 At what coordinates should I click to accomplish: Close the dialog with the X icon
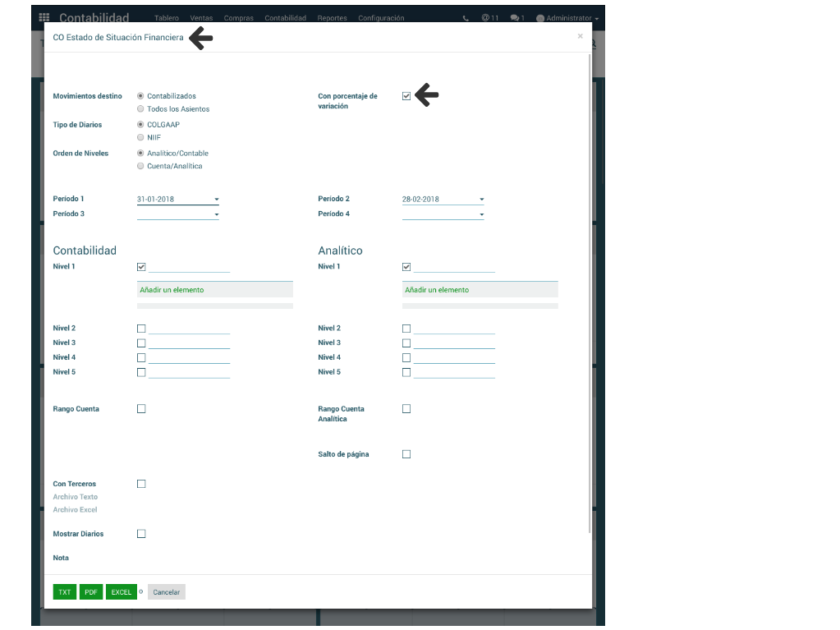point(580,36)
